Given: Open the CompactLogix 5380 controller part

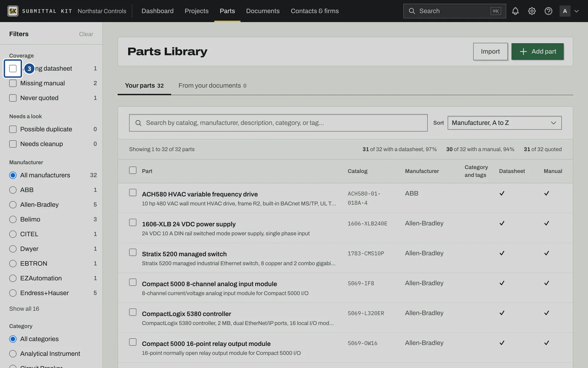Looking at the screenshot, I should pos(186,314).
